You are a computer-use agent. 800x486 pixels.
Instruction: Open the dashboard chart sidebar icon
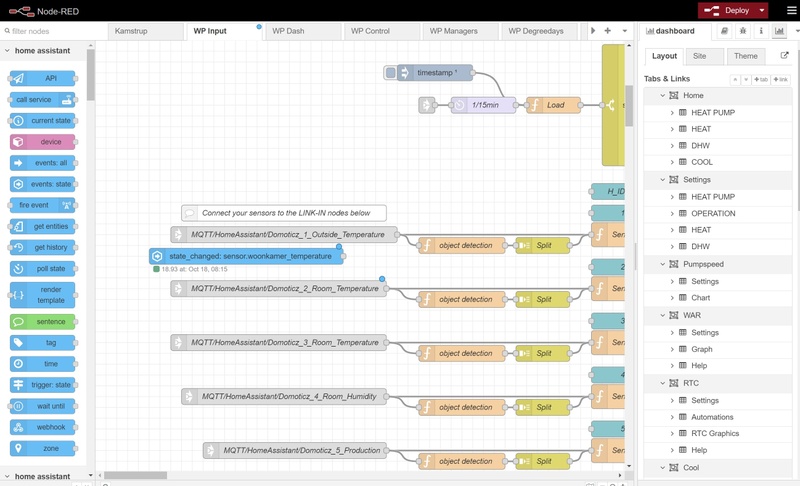[x=780, y=31]
